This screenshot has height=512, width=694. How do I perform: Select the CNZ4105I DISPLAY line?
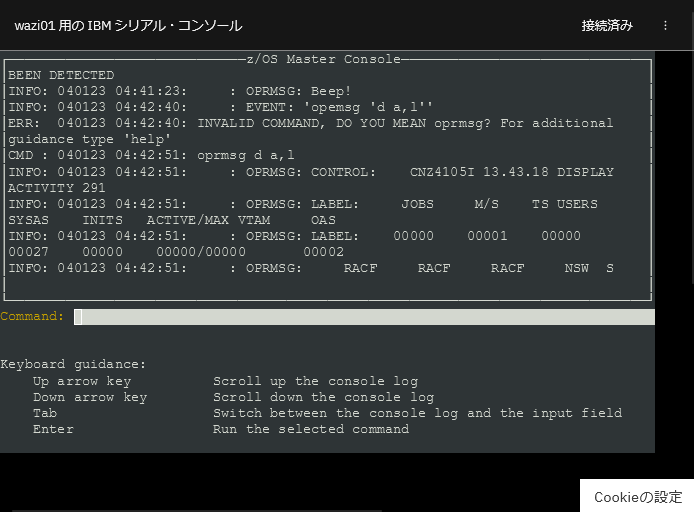tap(311, 172)
